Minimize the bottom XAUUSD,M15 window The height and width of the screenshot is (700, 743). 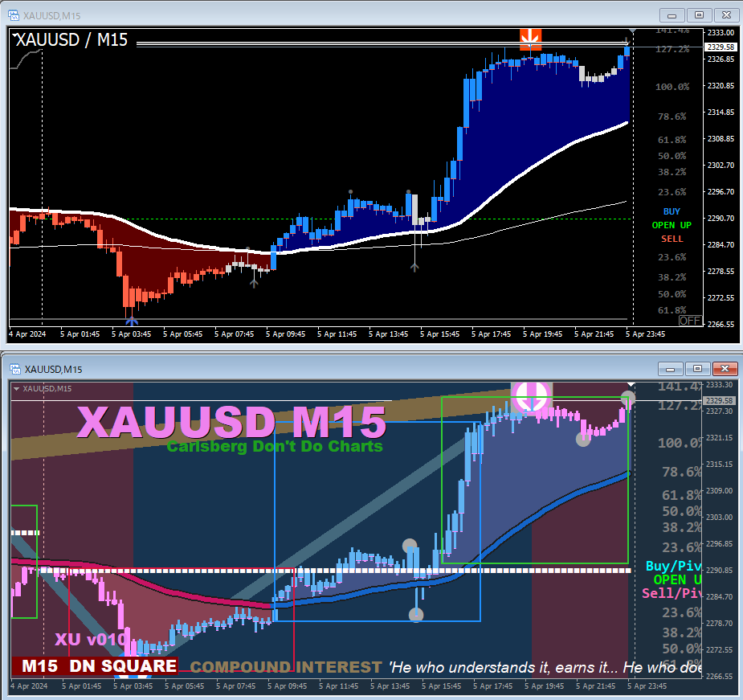[671, 369]
